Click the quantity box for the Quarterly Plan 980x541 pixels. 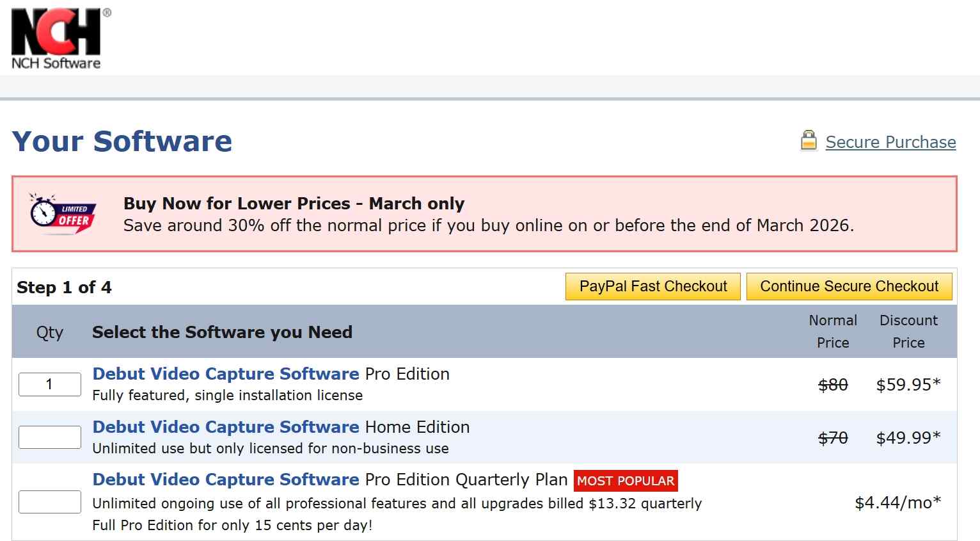[49, 501]
